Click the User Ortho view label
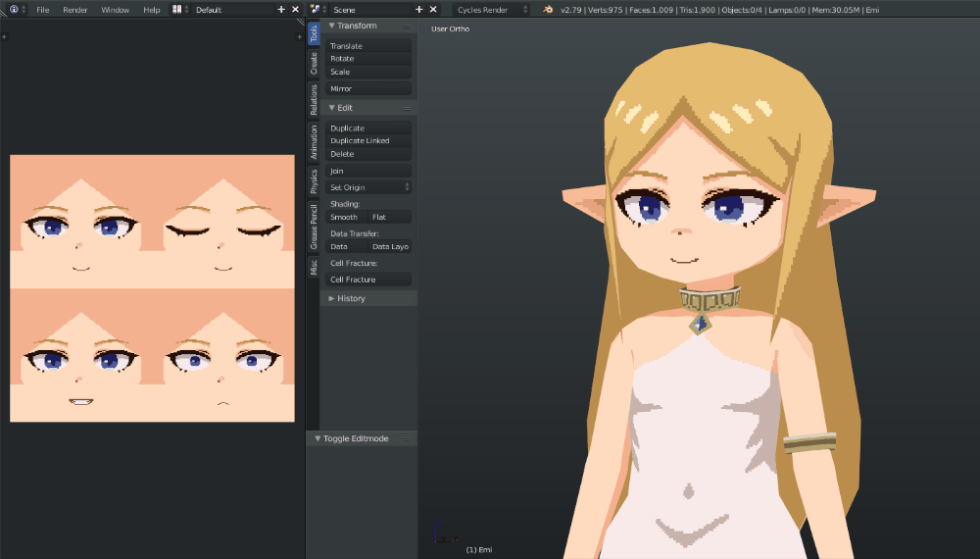Viewport: 980px width, 559px height. [x=450, y=28]
